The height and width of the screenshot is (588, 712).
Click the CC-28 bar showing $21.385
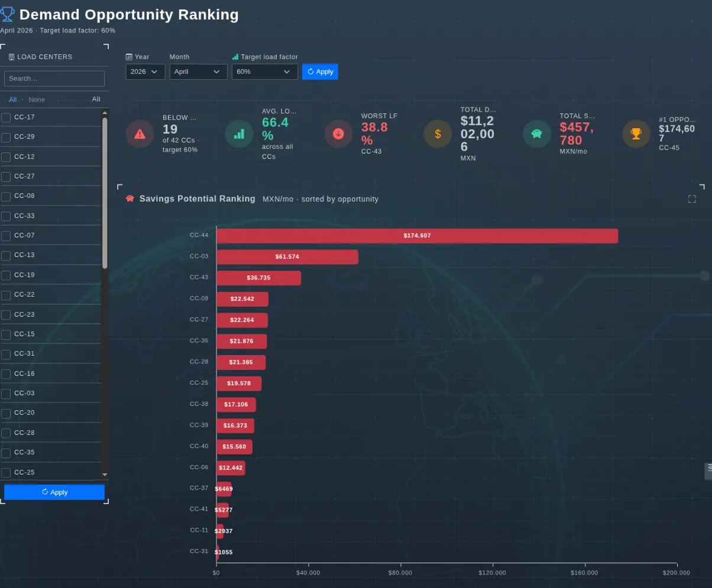pos(241,362)
